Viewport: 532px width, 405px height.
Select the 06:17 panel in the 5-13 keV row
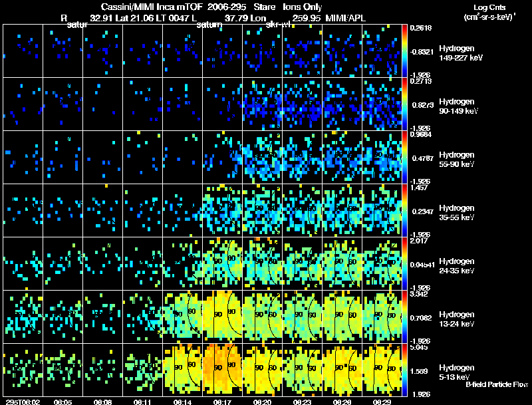pyautogui.click(x=223, y=370)
